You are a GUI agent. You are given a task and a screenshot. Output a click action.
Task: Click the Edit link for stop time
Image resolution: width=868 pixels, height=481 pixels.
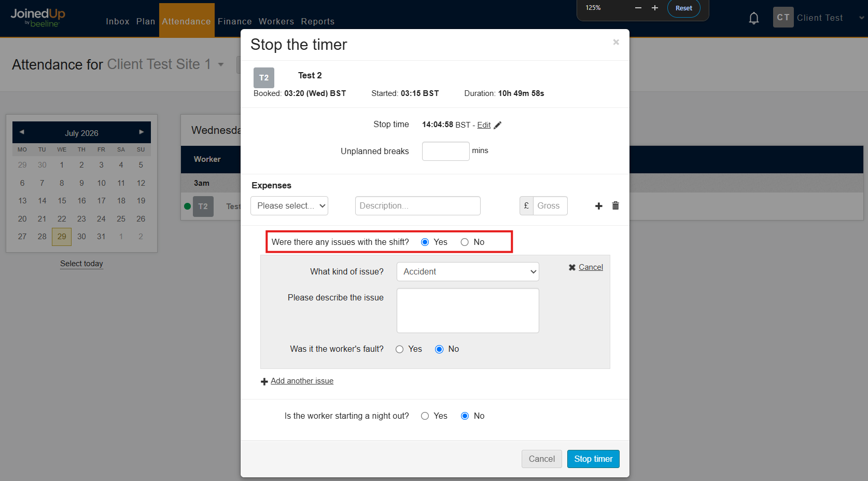[x=484, y=125]
